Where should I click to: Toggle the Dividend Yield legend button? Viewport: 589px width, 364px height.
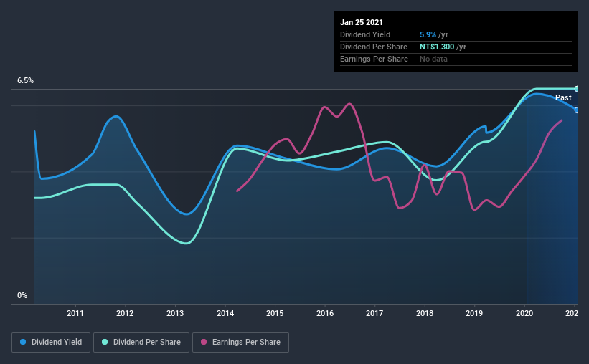pyautogui.click(x=51, y=343)
